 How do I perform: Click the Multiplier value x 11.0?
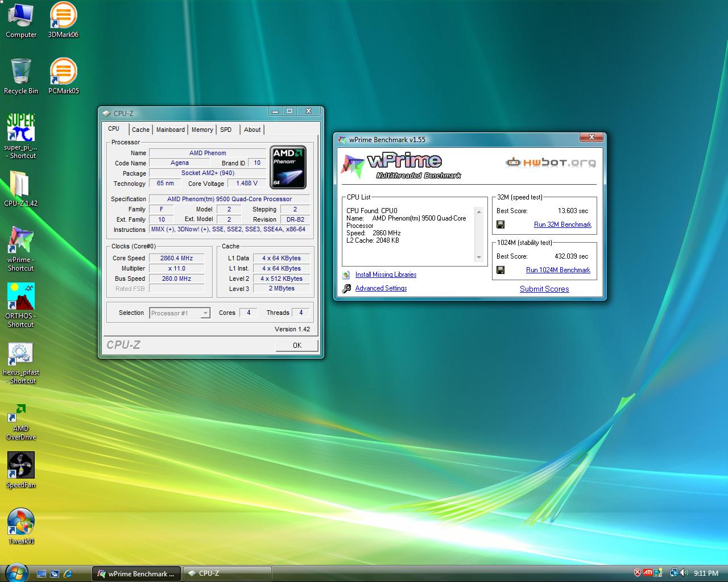pos(176,268)
